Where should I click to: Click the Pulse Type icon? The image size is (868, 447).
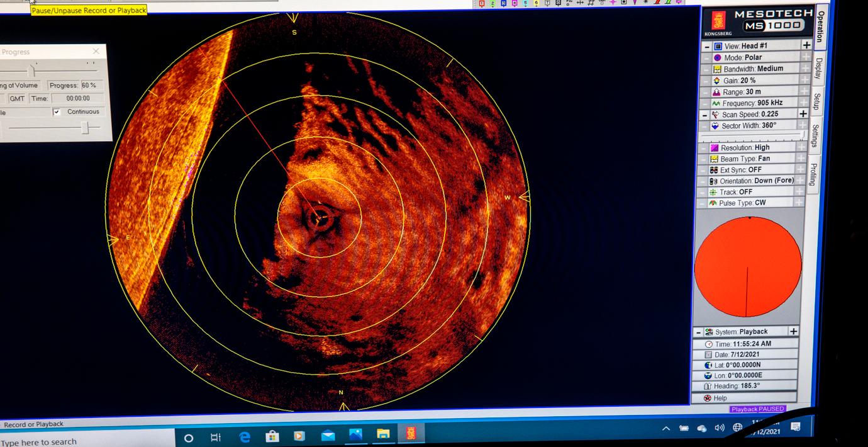(x=713, y=203)
